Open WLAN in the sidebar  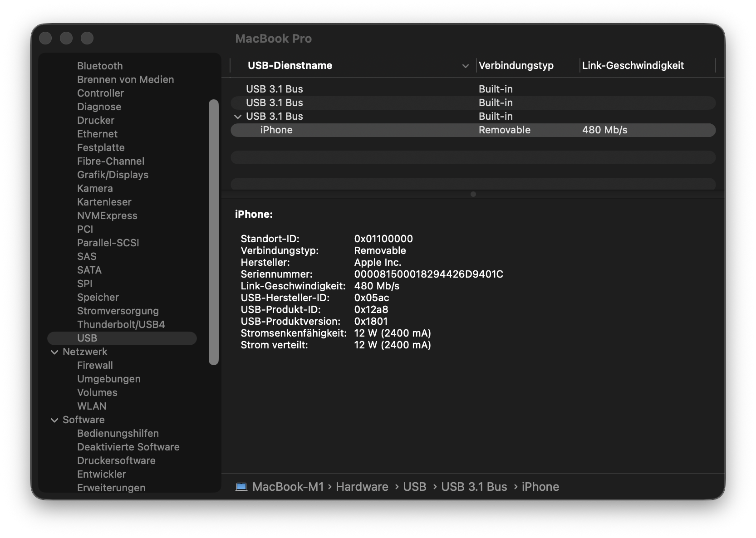[92, 406]
